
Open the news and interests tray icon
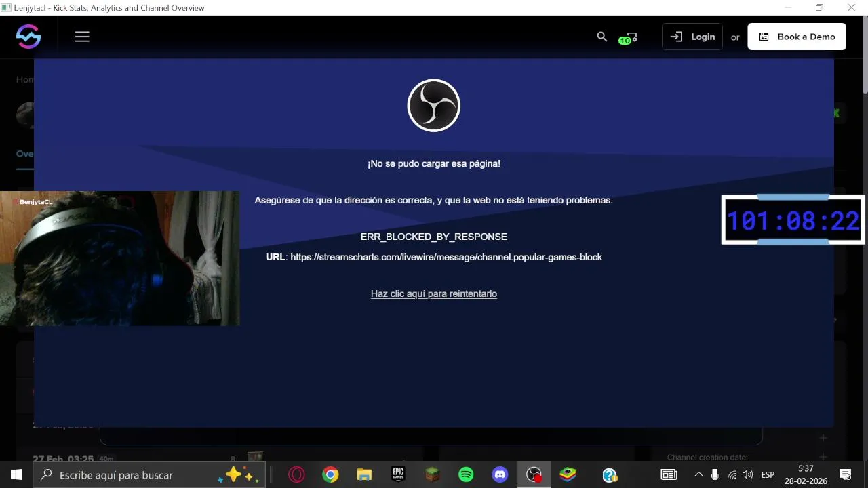[x=669, y=474]
